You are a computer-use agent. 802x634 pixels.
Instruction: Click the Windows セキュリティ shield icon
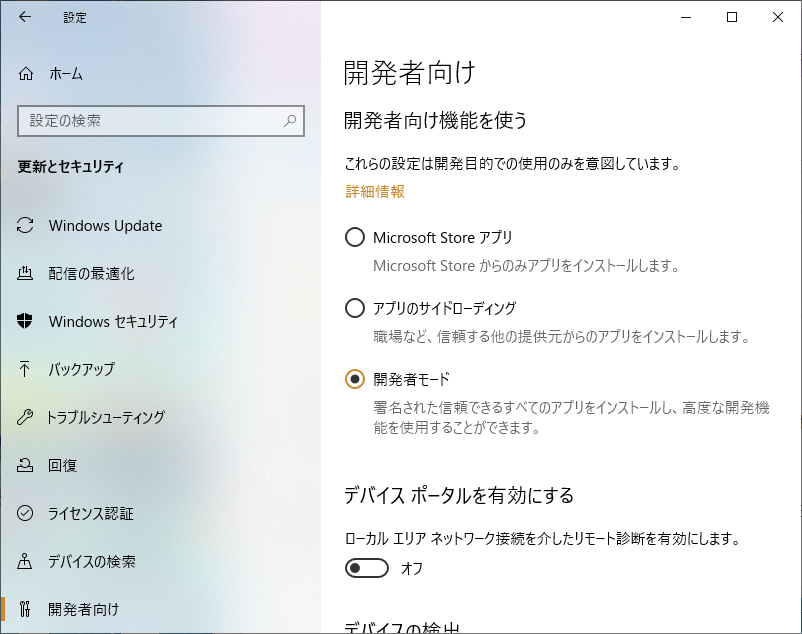pos(25,321)
